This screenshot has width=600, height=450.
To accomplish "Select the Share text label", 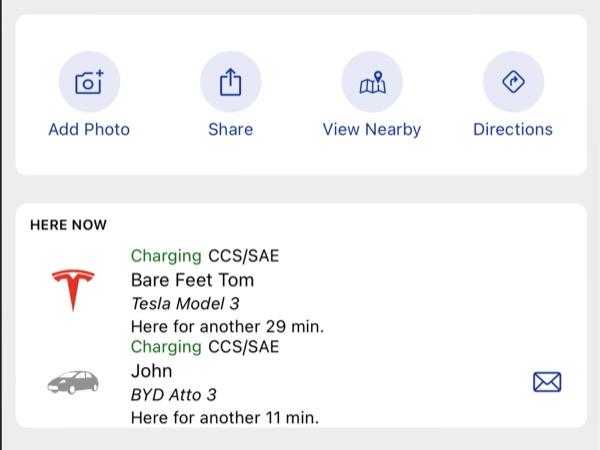I will coord(231,129).
